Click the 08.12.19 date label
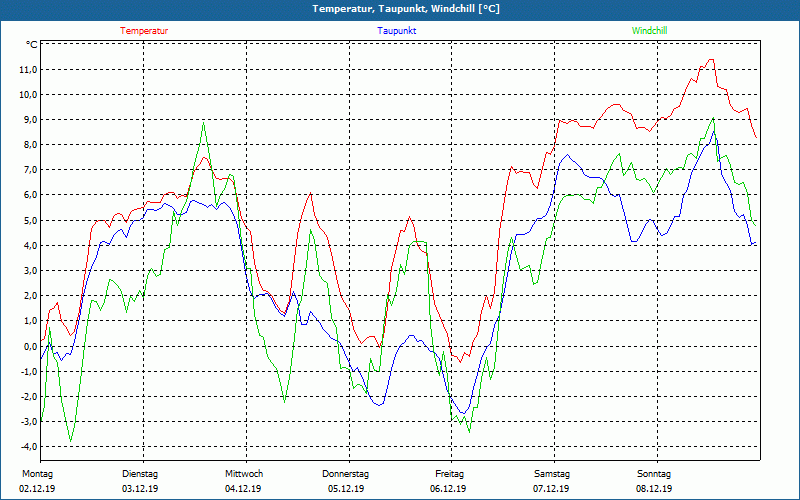Screen dimensions: 800x500 point(654,489)
